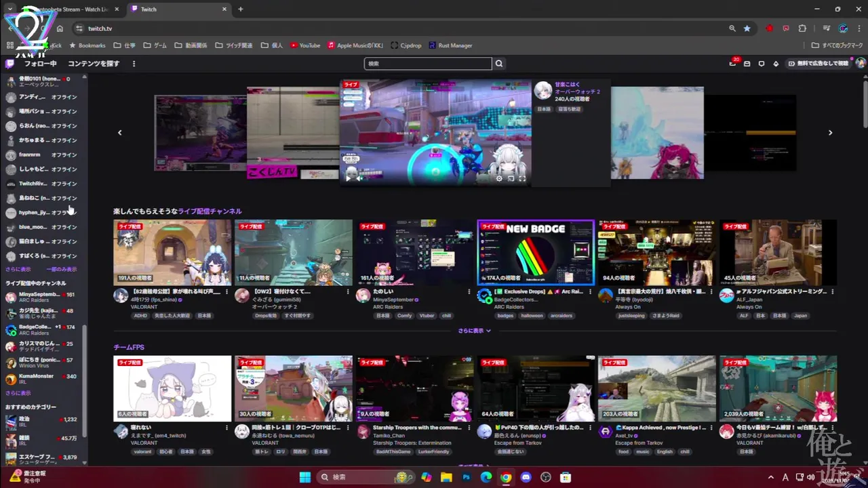Click the badges tag under BadgeCollectors
Image resolution: width=868 pixels, height=488 pixels.
pos(505,316)
